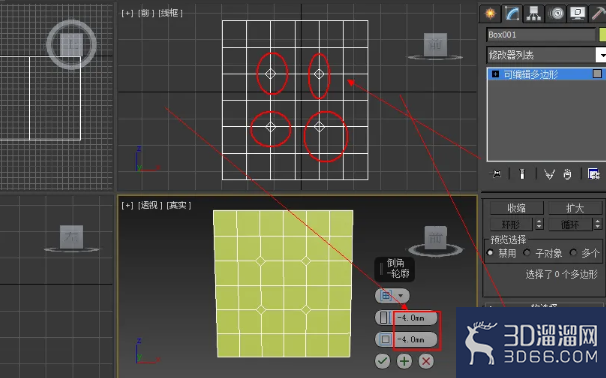606x378 pixels.
Task: Open the [透视] view menu label
Action: click(x=150, y=205)
